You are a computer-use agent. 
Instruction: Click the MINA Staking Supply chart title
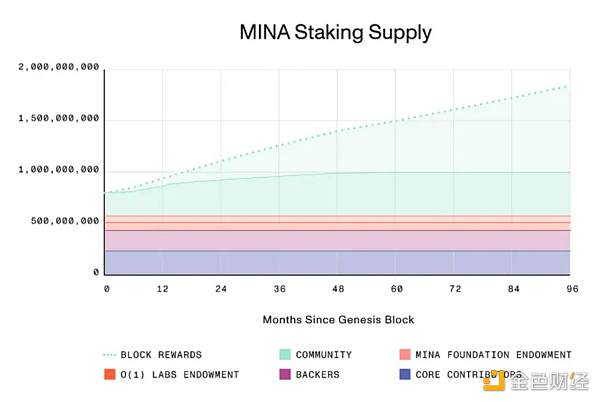click(335, 32)
